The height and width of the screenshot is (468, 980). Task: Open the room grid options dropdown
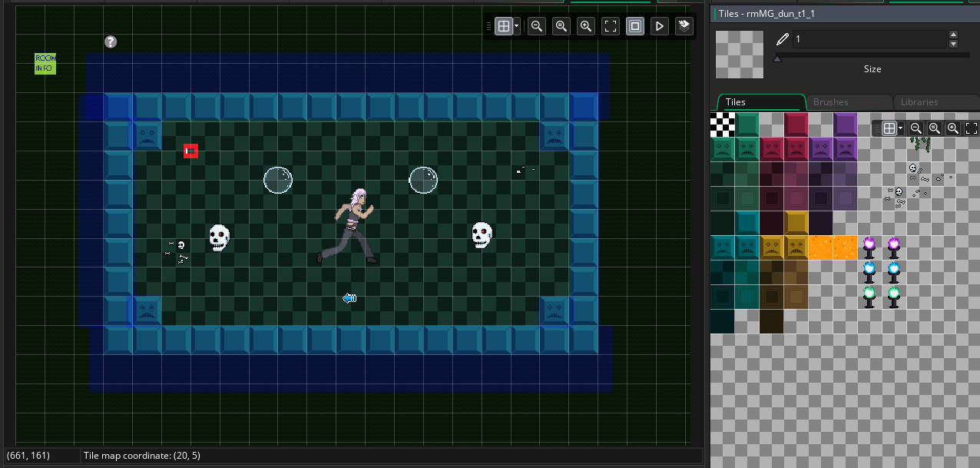517,26
